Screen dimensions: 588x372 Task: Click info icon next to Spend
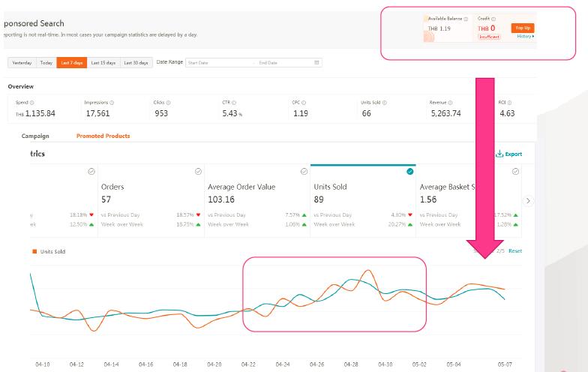click(x=31, y=102)
